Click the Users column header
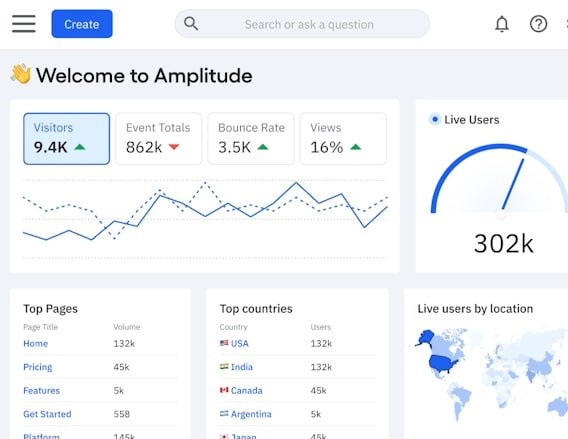The width and height of the screenshot is (568, 439). [321, 327]
